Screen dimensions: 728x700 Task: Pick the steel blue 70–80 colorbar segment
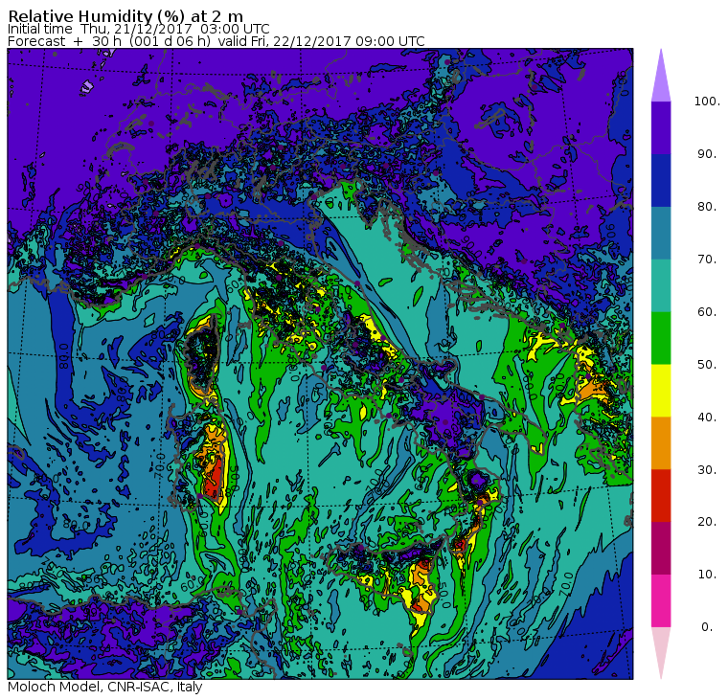coord(661,233)
